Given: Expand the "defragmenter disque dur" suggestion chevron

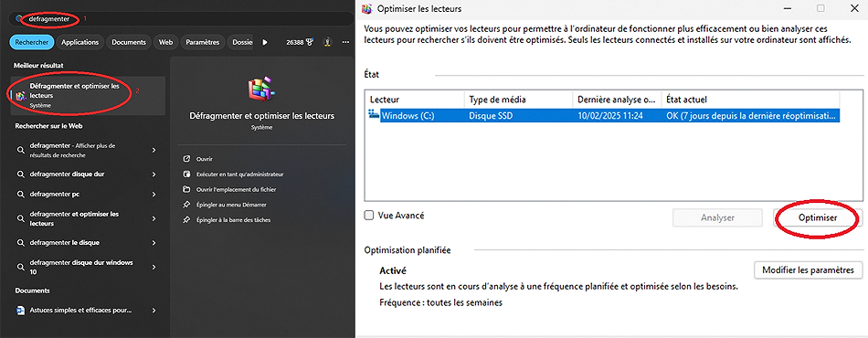Looking at the screenshot, I should [x=153, y=174].
